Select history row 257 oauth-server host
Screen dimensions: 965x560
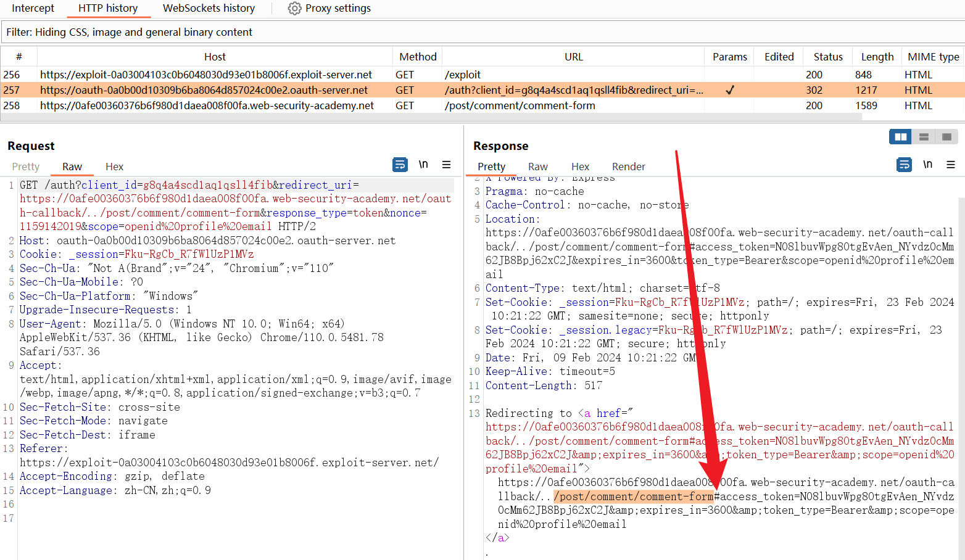pos(204,90)
